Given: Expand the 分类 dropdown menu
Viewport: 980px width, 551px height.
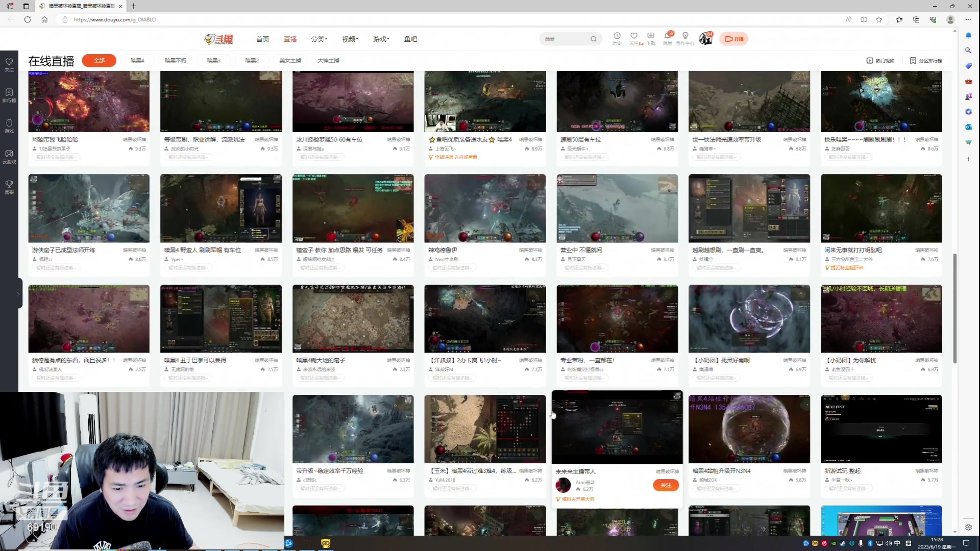Looking at the screenshot, I should pyautogui.click(x=319, y=39).
